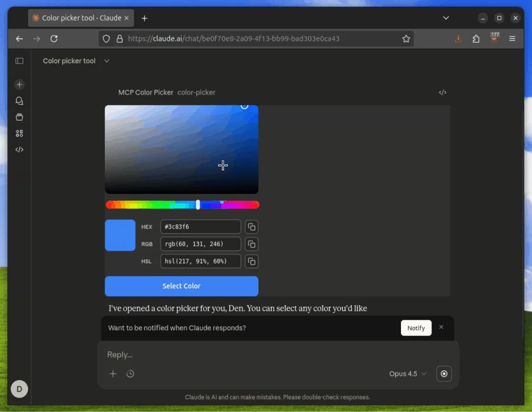Open Firefox hamburger menu
Screen dimensions: 532x412
pos(512,39)
